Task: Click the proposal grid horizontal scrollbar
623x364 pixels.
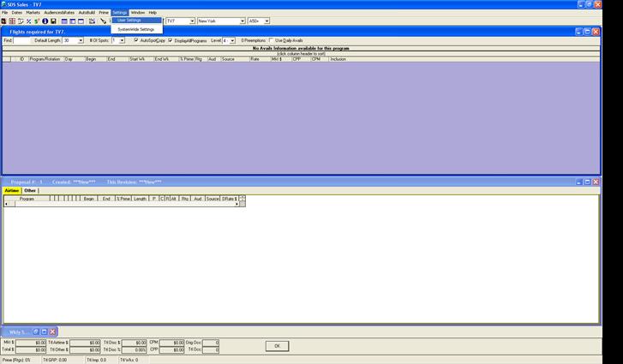Action: point(120,204)
